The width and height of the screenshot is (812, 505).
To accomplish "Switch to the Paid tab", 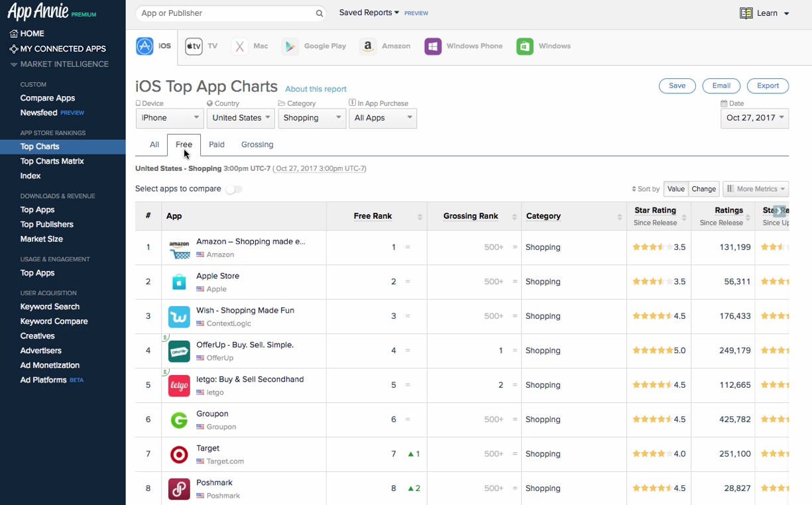I will click(217, 144).
